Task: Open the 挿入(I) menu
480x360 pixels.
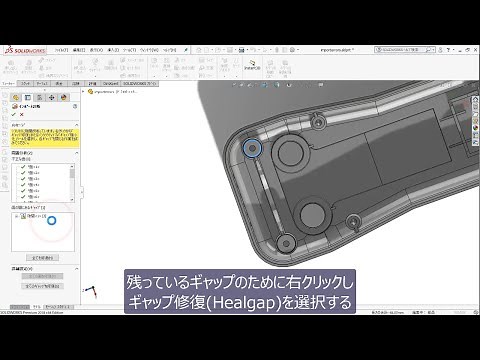Action: point(113,50)
